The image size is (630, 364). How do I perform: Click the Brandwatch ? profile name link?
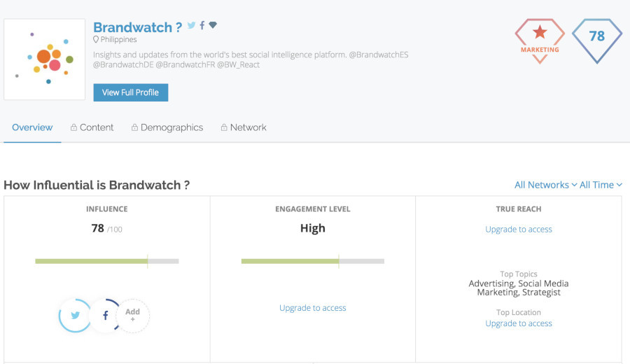(137, 27)
